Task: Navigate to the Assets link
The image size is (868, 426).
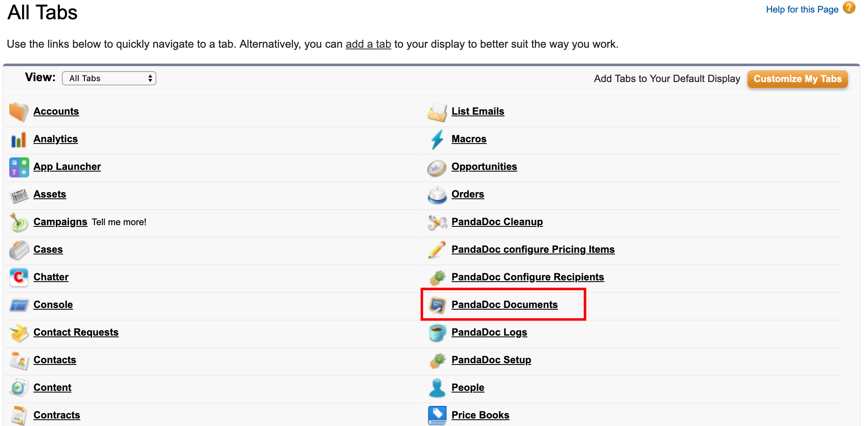Action: [50, 194]
